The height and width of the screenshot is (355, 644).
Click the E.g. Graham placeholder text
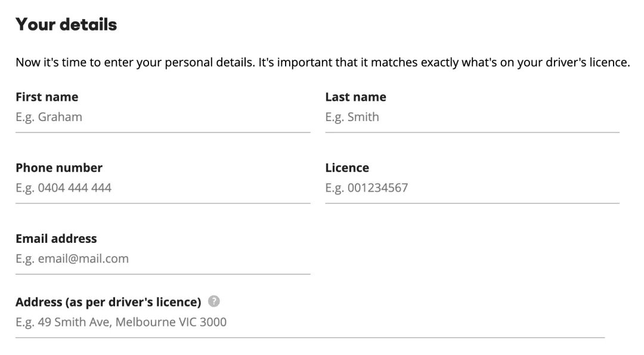point(49,117)
